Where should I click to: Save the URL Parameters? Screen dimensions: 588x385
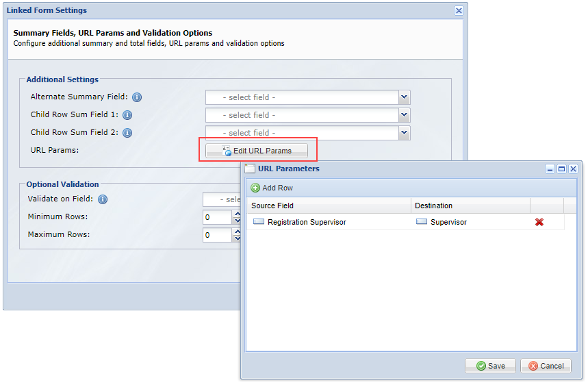click(x=491, y=366)
